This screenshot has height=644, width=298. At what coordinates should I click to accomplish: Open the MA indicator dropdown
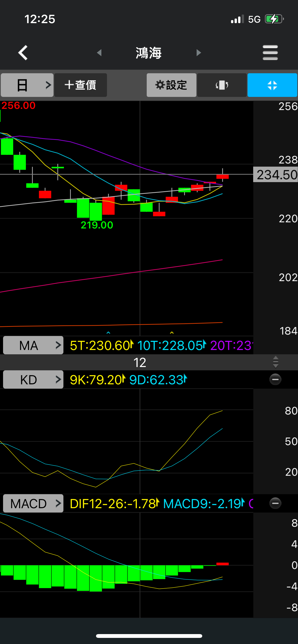click(33, 345)
